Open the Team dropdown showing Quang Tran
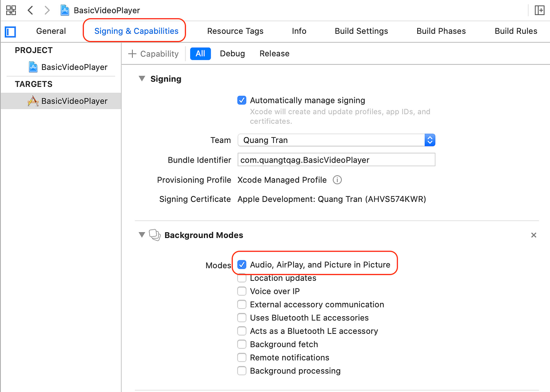 336,140
